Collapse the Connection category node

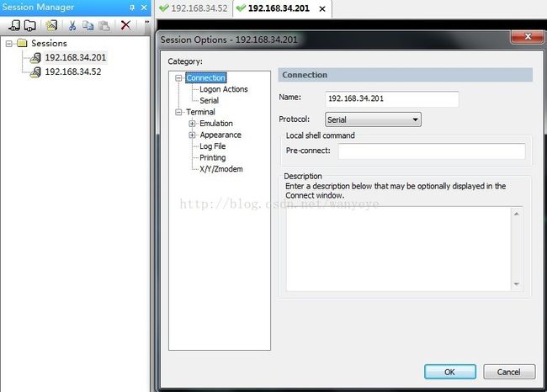coord(178,77)
